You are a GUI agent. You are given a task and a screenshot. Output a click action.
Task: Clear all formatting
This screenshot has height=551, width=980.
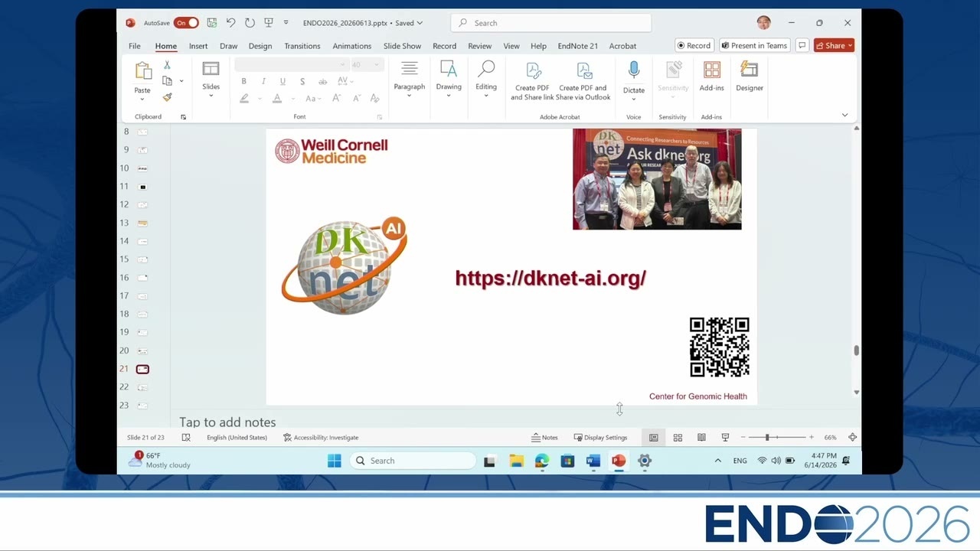click(x=375, y=99)
